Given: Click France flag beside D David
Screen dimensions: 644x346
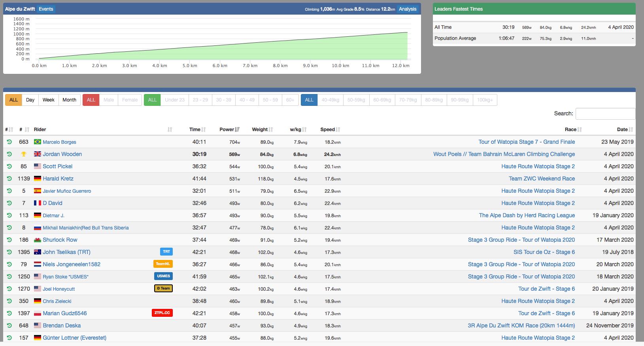Looking at the screenshot, I should (x=38, y=203).
